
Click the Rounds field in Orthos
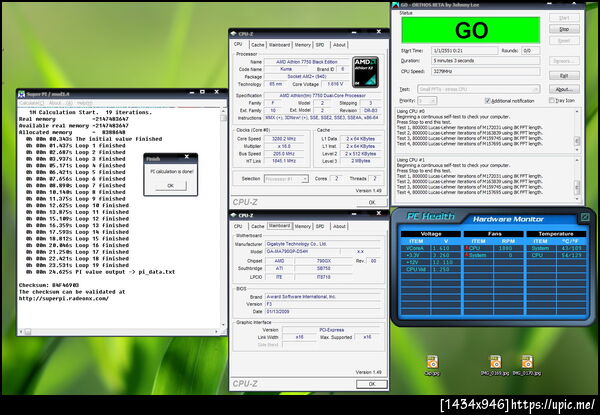[530, 50]
